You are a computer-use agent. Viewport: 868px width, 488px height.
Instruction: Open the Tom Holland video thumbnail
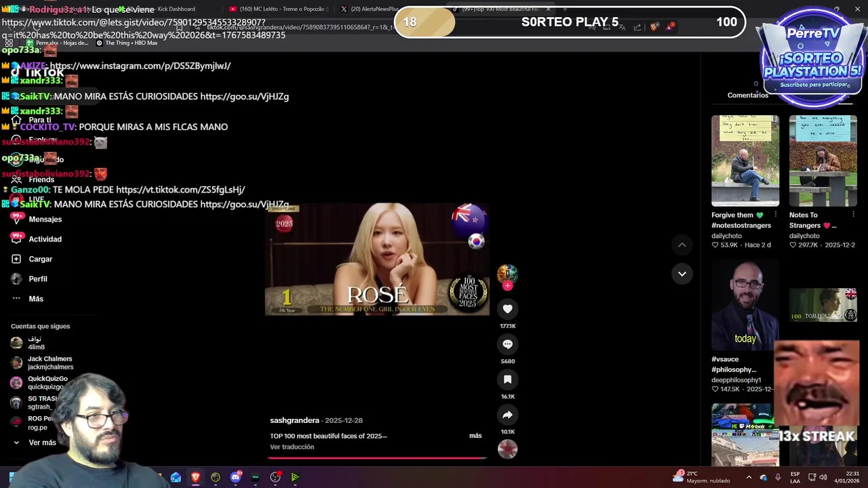point(823,305)
